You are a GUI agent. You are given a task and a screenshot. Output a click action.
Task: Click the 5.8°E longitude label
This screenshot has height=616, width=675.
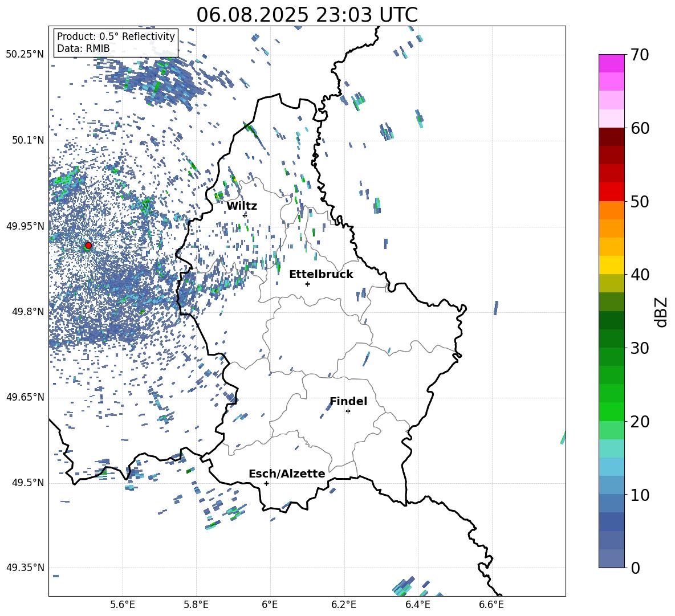[x=196, y=605]
